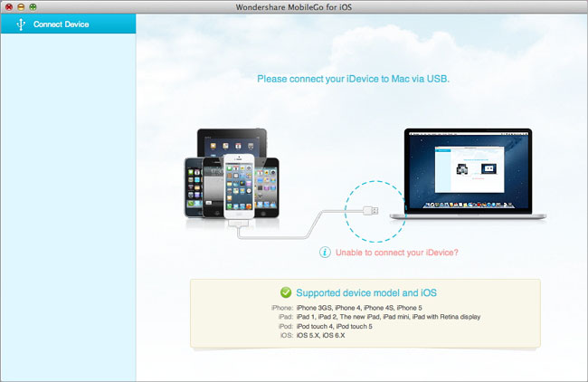Click the black iPod touch on the right
588x382 pixels.
coord(267,187)
